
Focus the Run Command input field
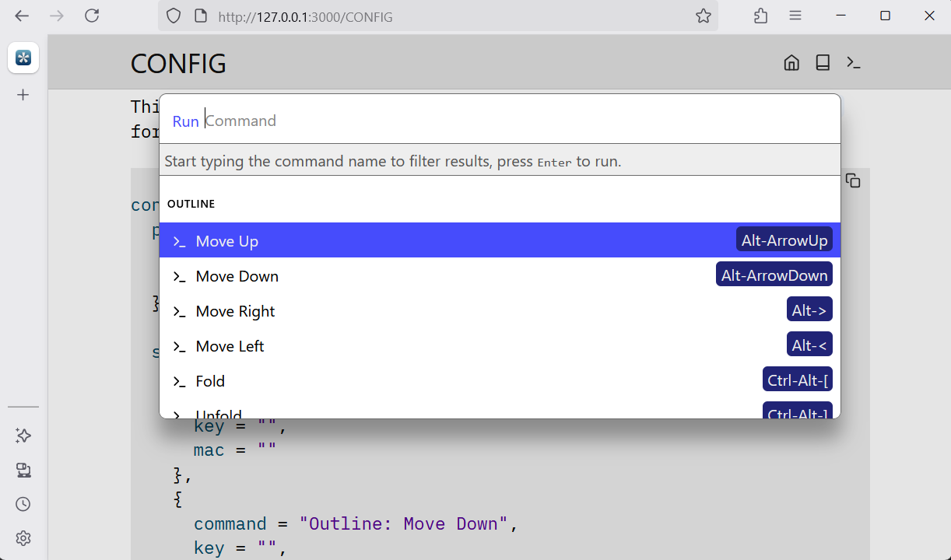pos(518,121)
